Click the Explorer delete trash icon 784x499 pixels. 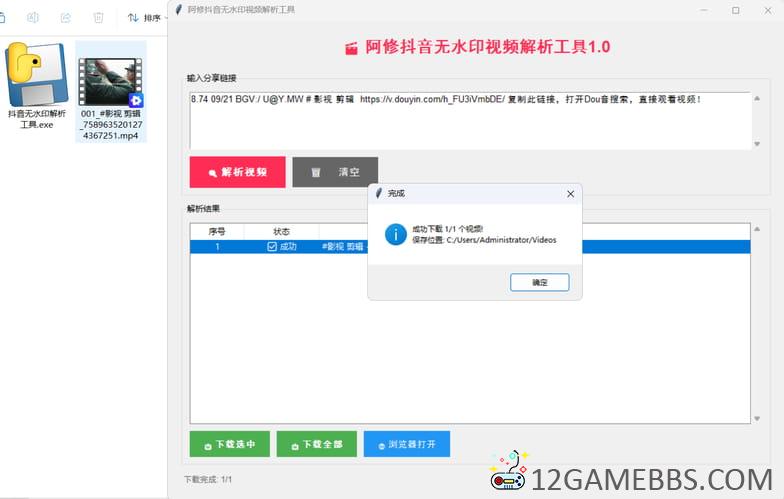[98, 18]
